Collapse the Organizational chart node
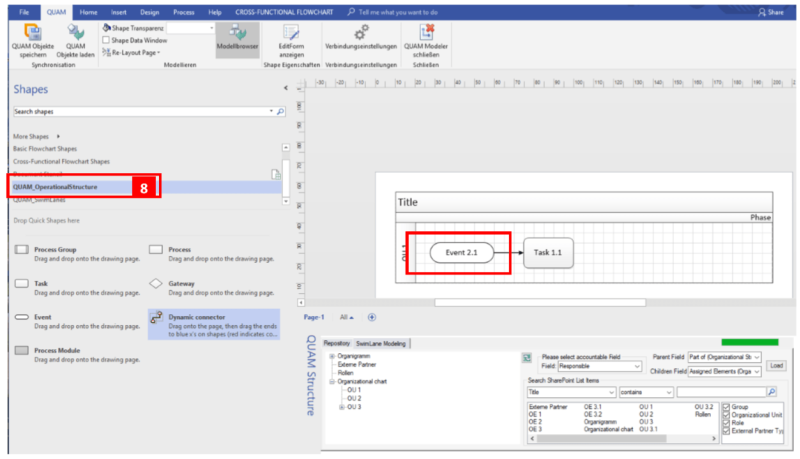800x459 pixels. (x=332, y=381)
